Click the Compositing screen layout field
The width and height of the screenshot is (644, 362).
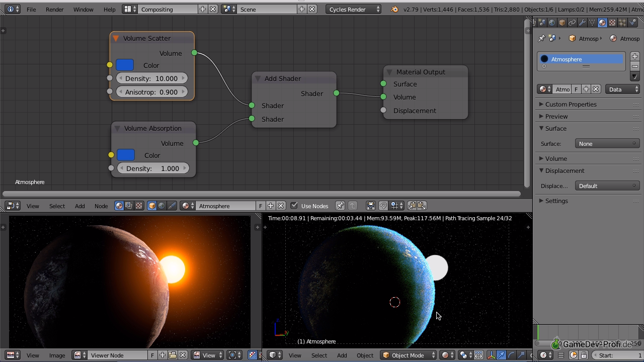pyautogui.click(x=168, y=10)
